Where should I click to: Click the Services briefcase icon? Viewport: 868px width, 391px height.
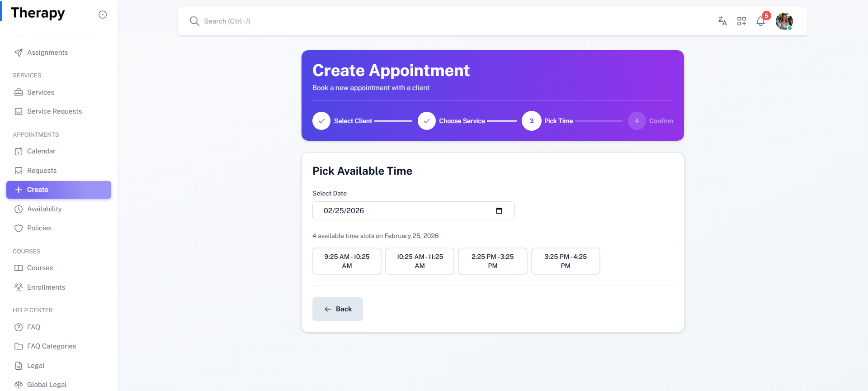pyautogui.click(x=19, y=92)
